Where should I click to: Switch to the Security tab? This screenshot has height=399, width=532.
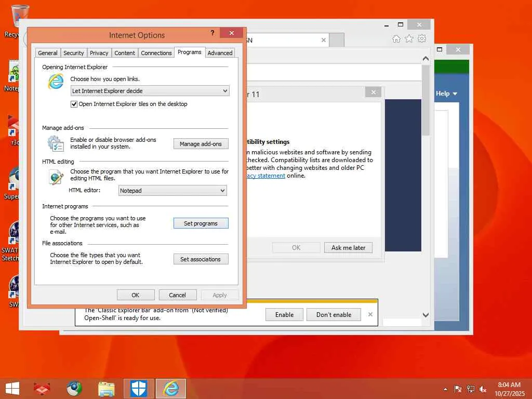[73, 53]
